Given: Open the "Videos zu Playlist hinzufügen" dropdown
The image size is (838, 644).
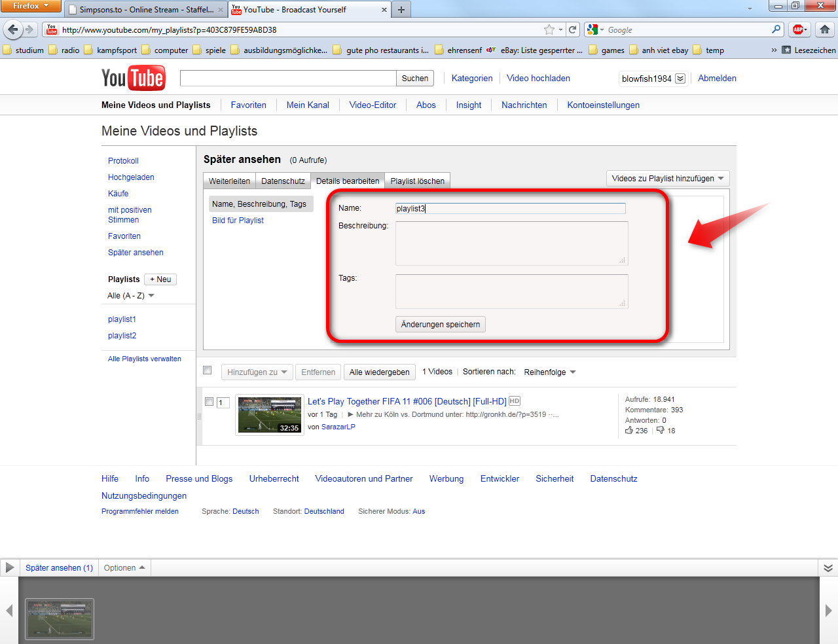Looking at the screenshot, I should (x=667, y=178).
